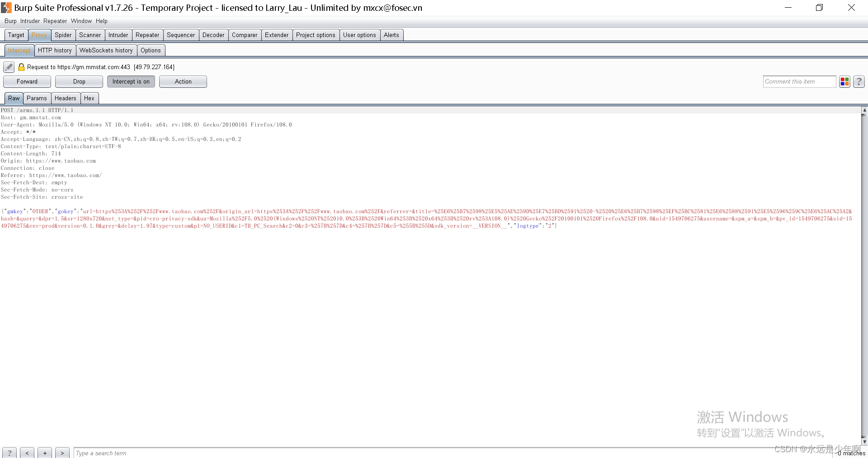This screenshot has width=868, height=458.
Task: Open the Project options tab
Action: pos(316,35)
